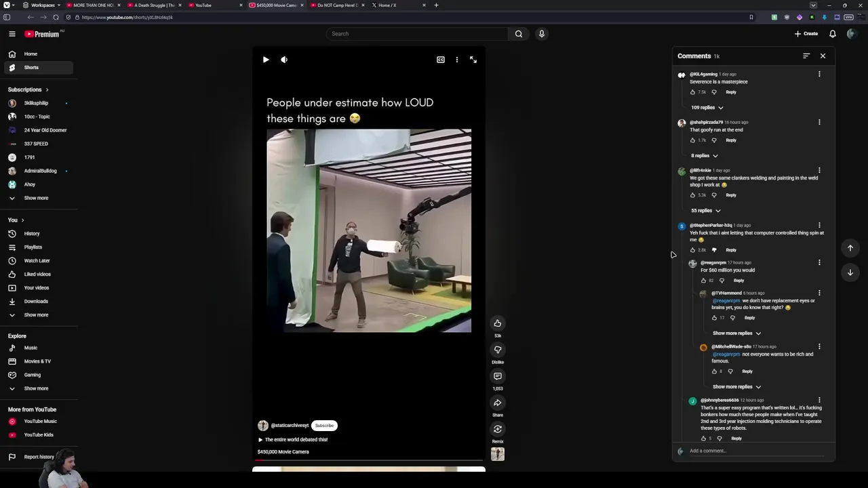Viewport: 868px width, 488px height.
Task: Switch to 'Home / X' browser tab
Action: coord(399,5)
